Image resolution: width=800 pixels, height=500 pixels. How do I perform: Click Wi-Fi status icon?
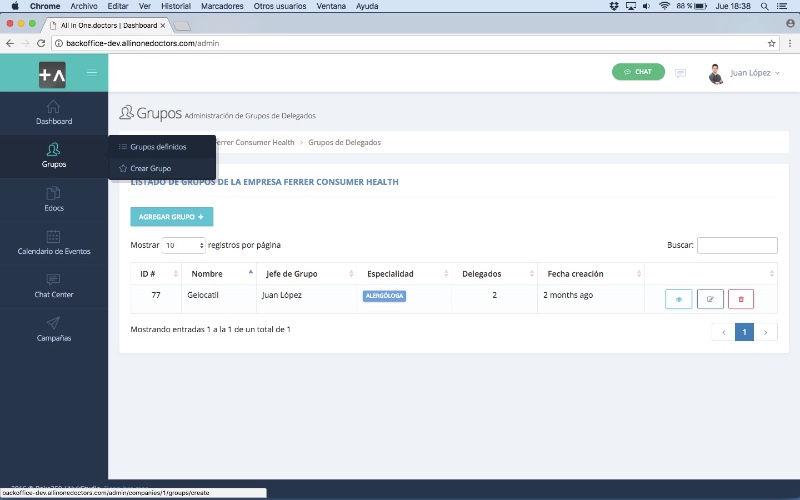coord(664,6)
